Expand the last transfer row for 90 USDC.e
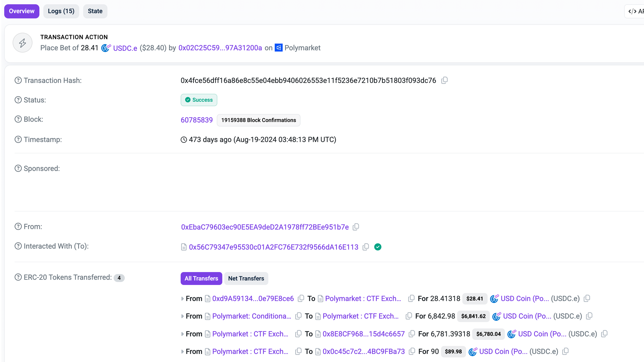Screen dimensions: 644x362 click(182, 351)
